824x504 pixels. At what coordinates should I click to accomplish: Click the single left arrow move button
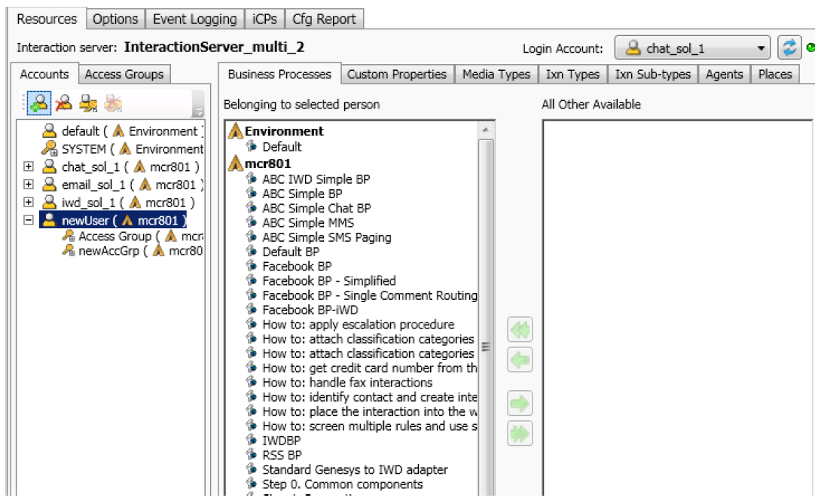coord(520,359)
